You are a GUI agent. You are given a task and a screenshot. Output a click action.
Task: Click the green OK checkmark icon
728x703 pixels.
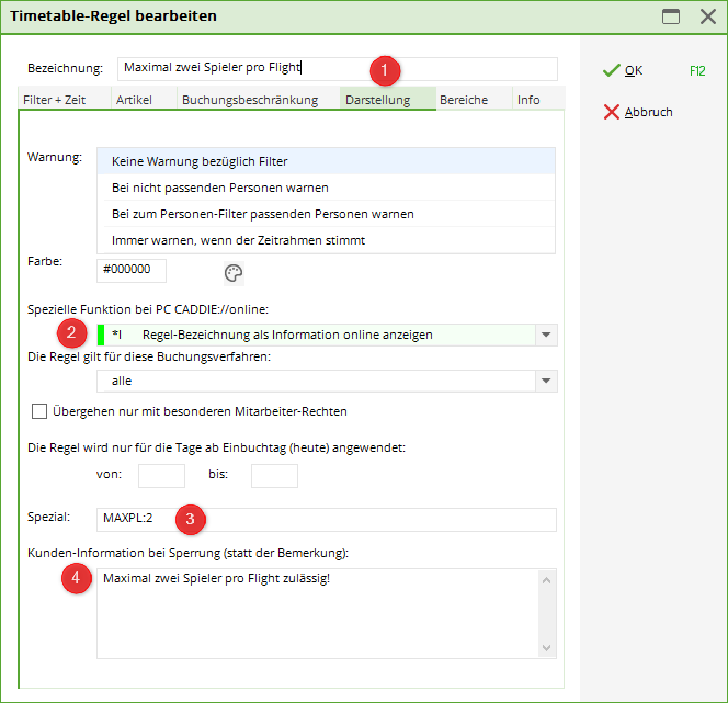tap(611, 71)
